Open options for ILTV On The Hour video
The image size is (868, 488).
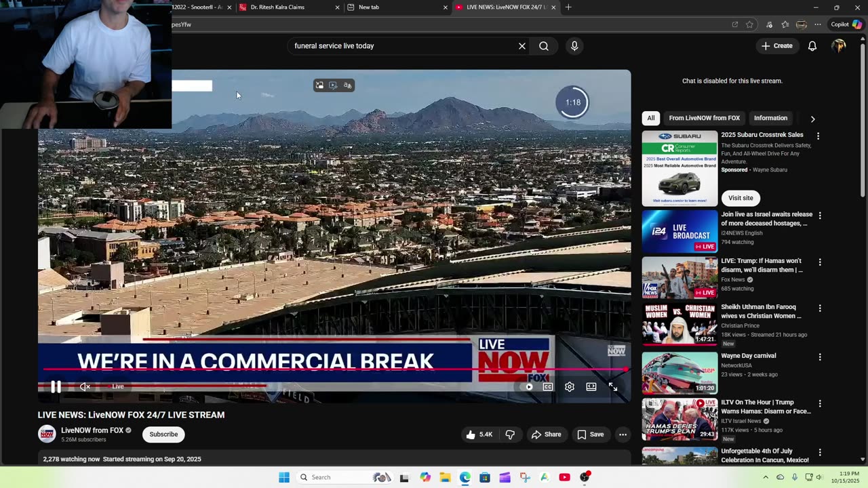(x=820, y=404)
